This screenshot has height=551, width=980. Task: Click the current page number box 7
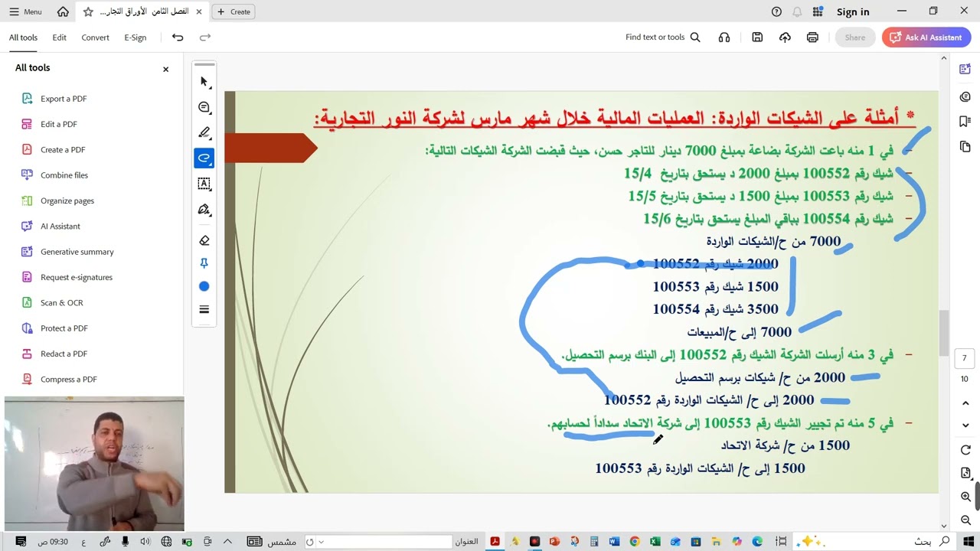(x=965, y=358)
